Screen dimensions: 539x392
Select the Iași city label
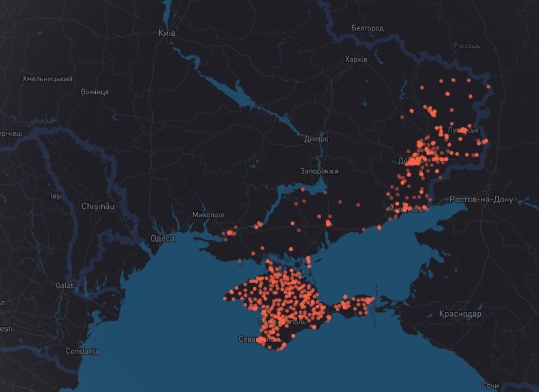[x=56, y=196]
